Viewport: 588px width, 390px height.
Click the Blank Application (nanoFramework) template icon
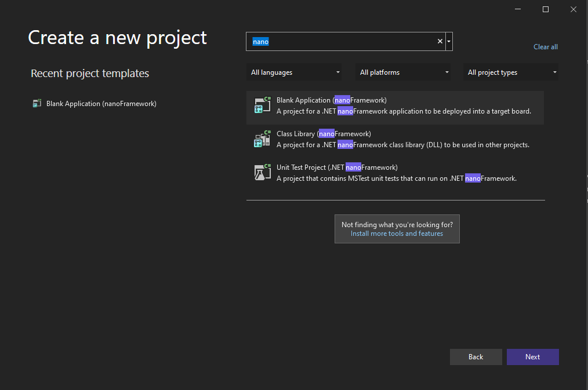click(x=262, y=105)
